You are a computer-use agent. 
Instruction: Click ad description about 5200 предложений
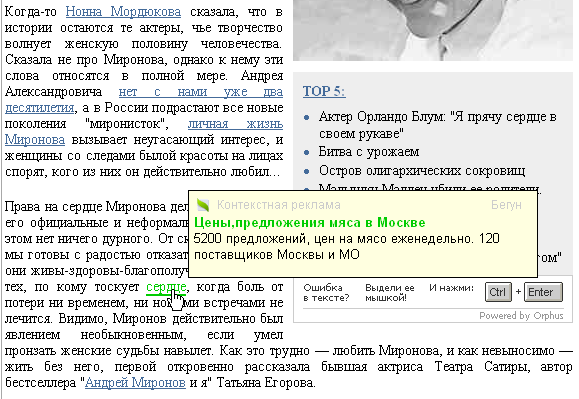click(x=346, y=247)
